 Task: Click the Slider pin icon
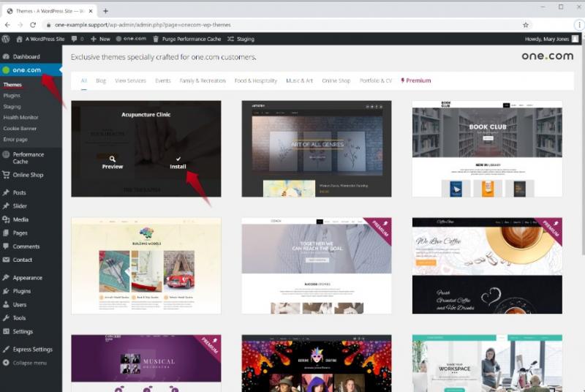(x=6, y=206)
